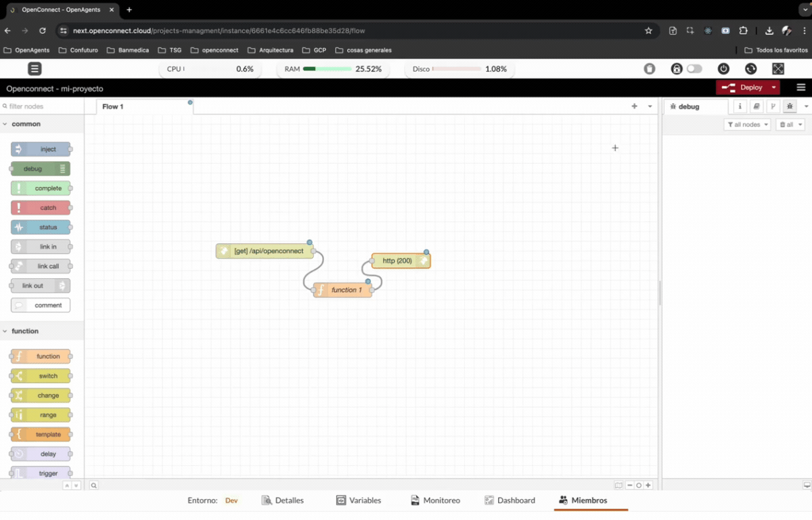
Task: Select the range node in palette
Action: pos(41,415)
